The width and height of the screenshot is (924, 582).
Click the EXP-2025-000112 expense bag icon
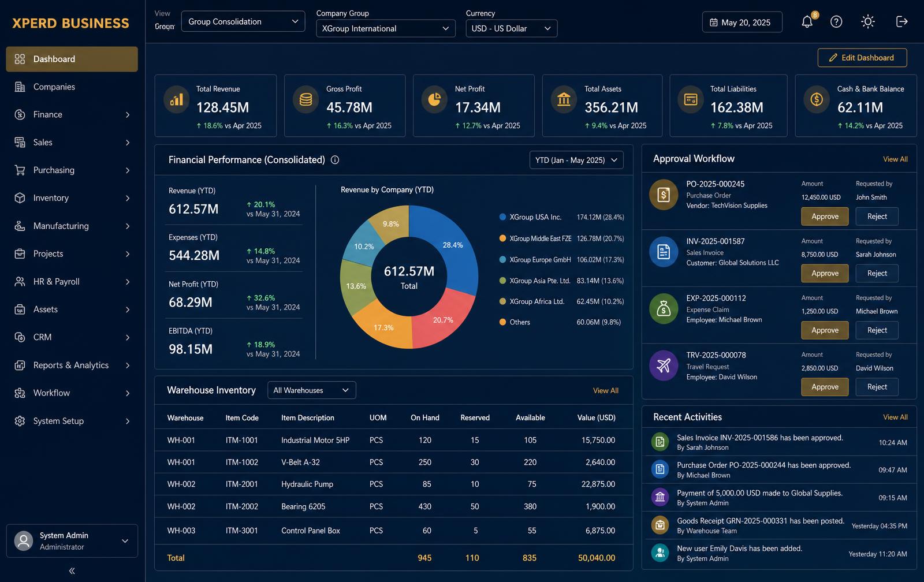click(x=664, y=308)
